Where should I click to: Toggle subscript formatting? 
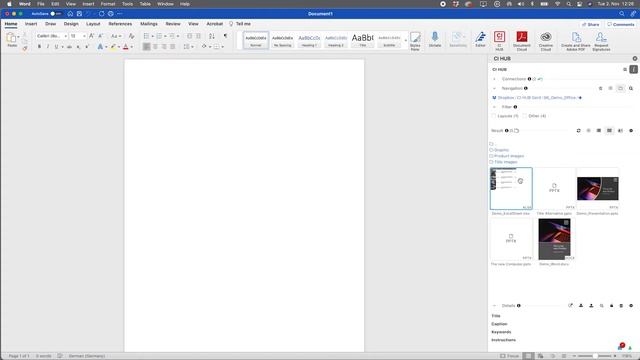coord(78,47)
